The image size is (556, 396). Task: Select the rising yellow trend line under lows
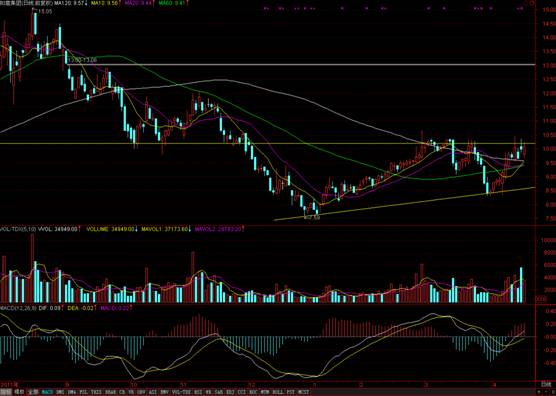pos(404,204)
